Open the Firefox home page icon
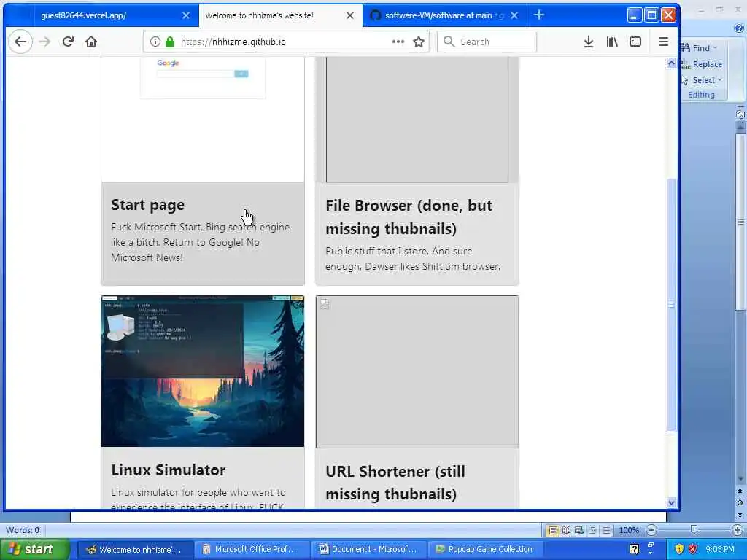Image resolution: width=747 pixels, height=560 pixels. tap(91, 42)
